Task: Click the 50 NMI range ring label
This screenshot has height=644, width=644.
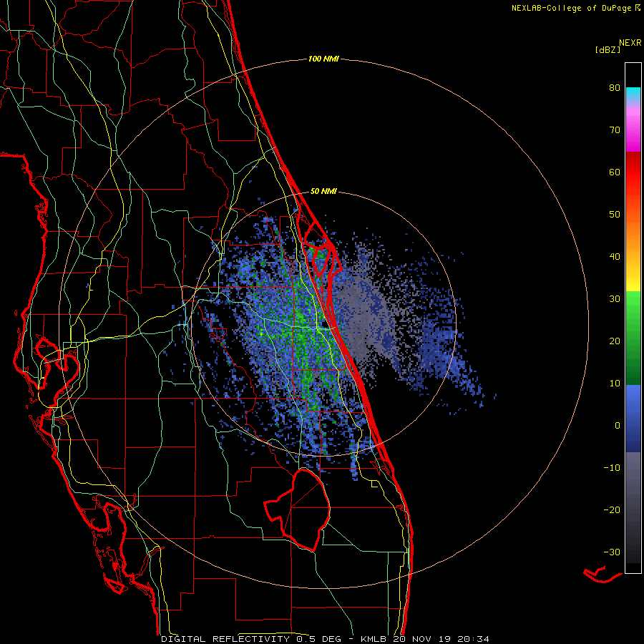Action: (323, 191)
